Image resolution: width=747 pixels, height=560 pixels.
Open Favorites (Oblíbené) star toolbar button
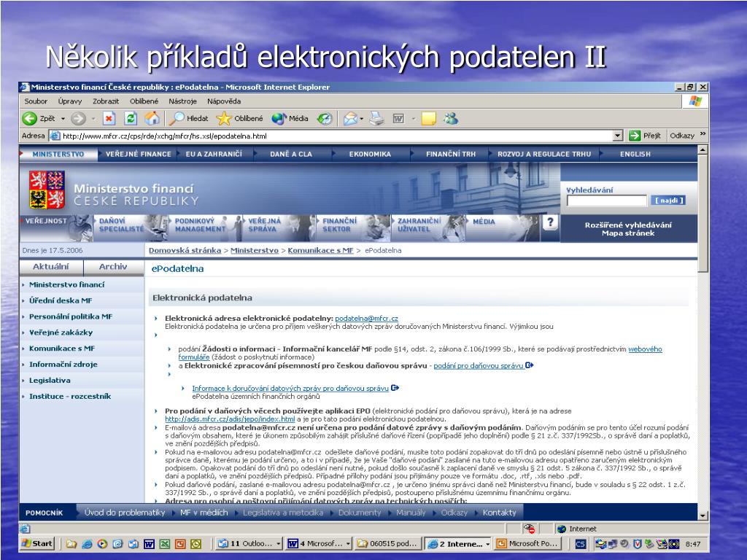(239, 119)
